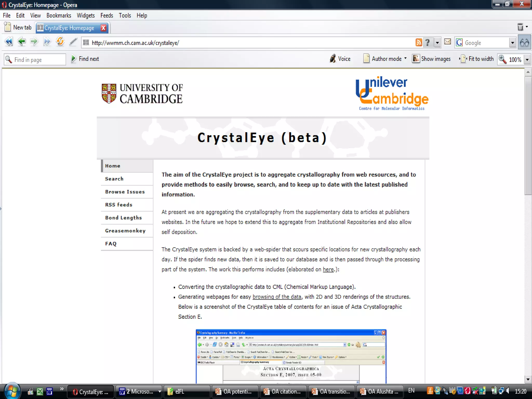Screen dimensions: 532x399
Task: Toggle Fit to width
Action: pos(476,59)
